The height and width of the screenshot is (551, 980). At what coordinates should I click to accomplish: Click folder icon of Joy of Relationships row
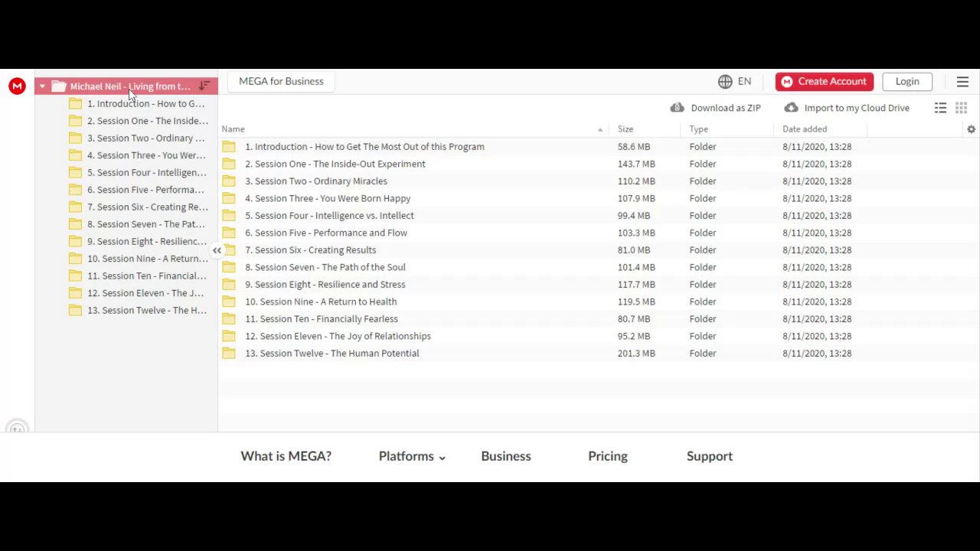pos(229,336)
